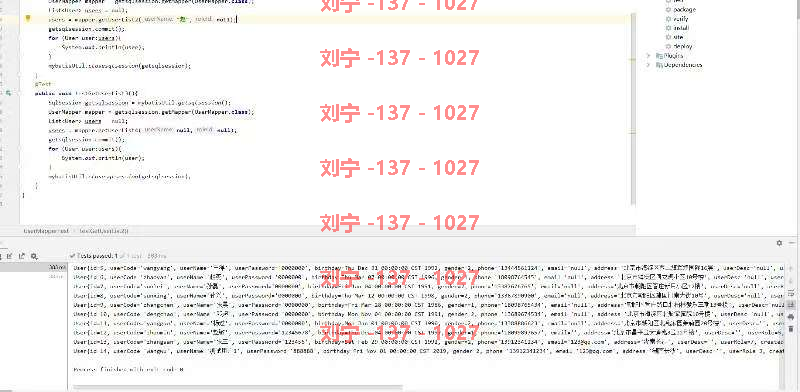This screenshot has width=800, height=392.
Task: Toggle soft-wrap in console sidebar
Action: [x=791, y=292]
